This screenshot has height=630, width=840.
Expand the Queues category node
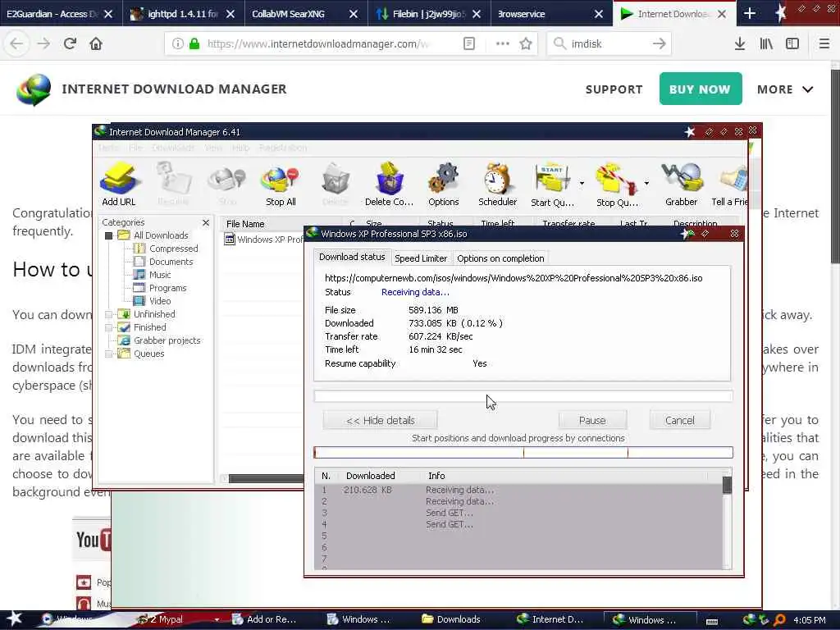tap(109, 354)
